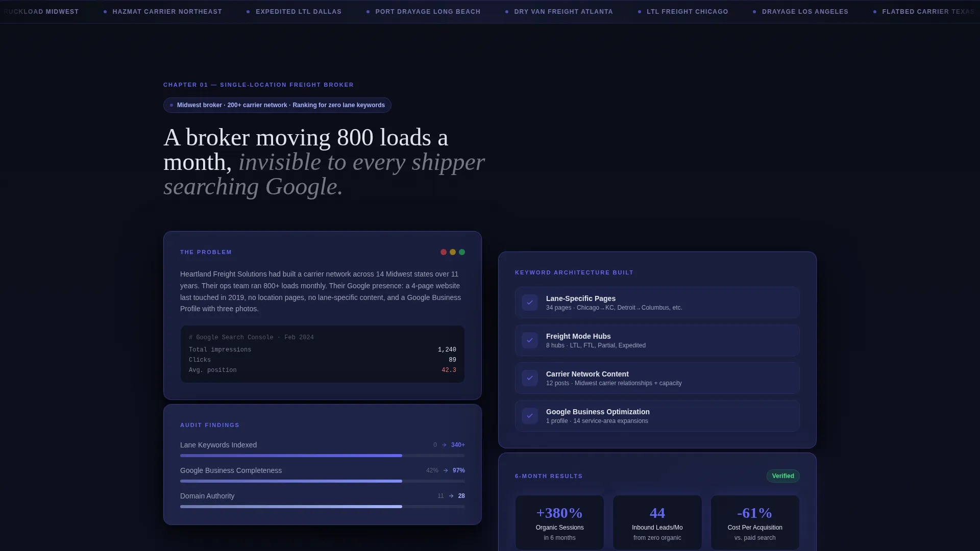Click the 12 posts Midwest carrier relationships subtitle
The image size is (980, 551).
pos(614,383)
